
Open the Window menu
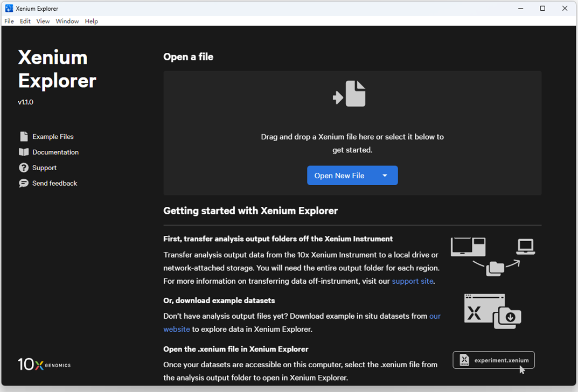tap(67, 22)
